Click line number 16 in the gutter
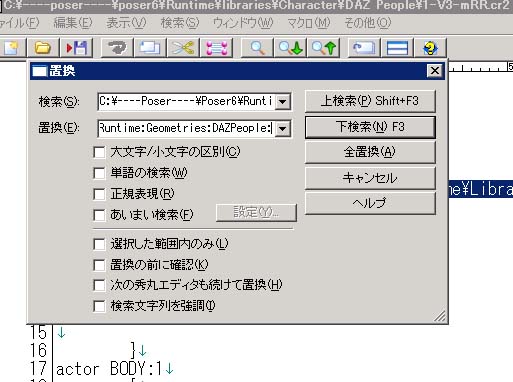 click(x=38, y=351)
